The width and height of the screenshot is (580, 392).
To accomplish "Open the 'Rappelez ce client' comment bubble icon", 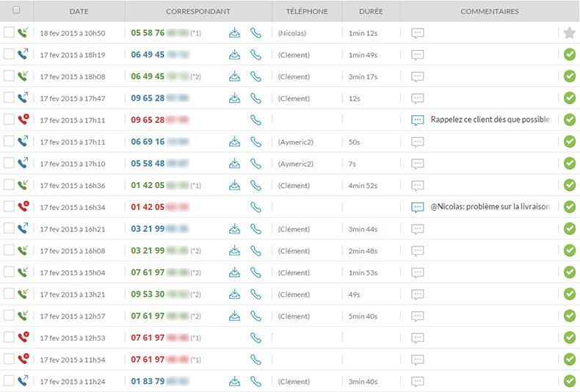I will pos(417,120).
